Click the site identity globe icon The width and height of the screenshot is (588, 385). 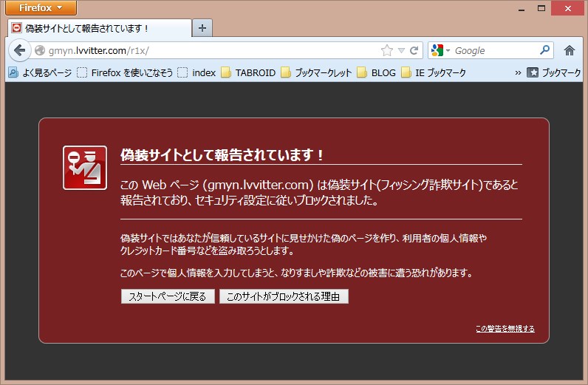coord(40,51)
